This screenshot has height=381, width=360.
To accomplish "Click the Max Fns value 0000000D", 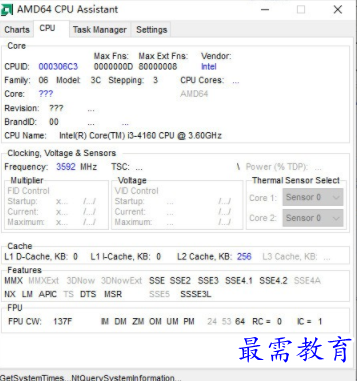I will click(x=113, y=67).
